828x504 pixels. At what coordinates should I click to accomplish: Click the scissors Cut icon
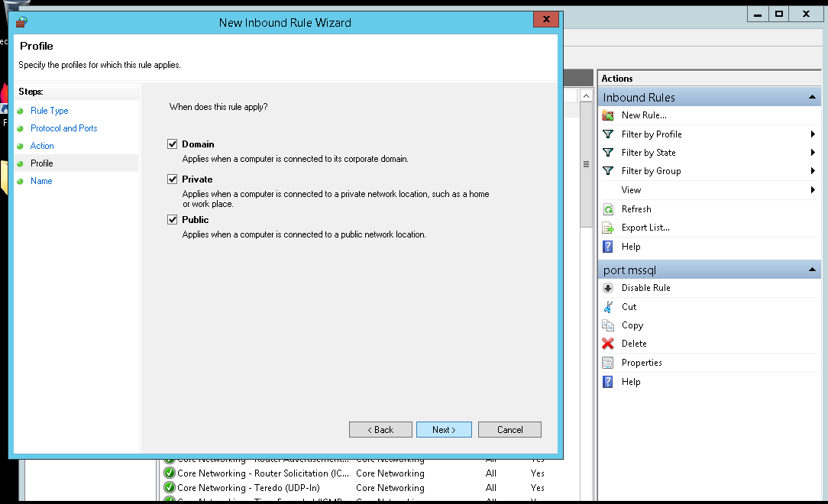point(608,307)
